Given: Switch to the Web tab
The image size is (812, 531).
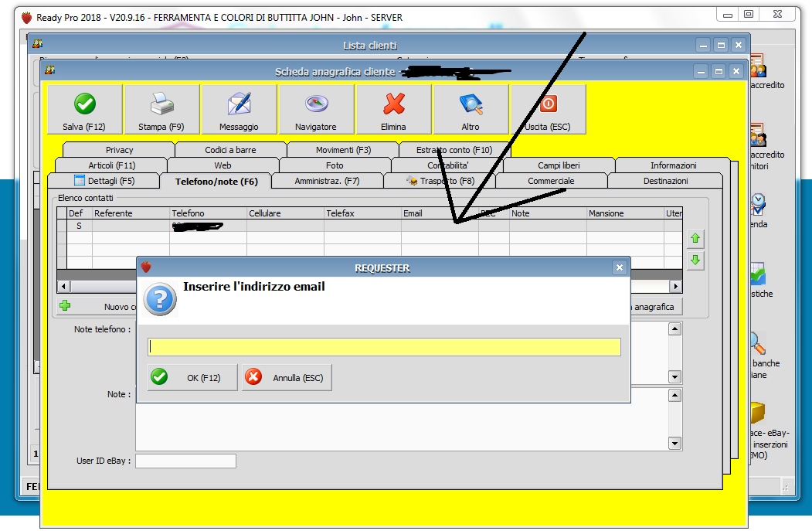Looking at the screenshot, I should pos(223,165).
